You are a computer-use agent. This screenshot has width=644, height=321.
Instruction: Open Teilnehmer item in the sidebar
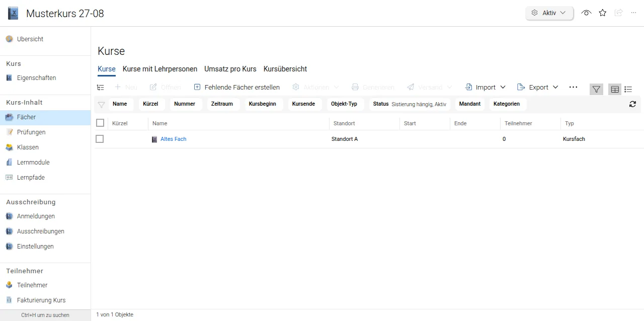[45, 285]
